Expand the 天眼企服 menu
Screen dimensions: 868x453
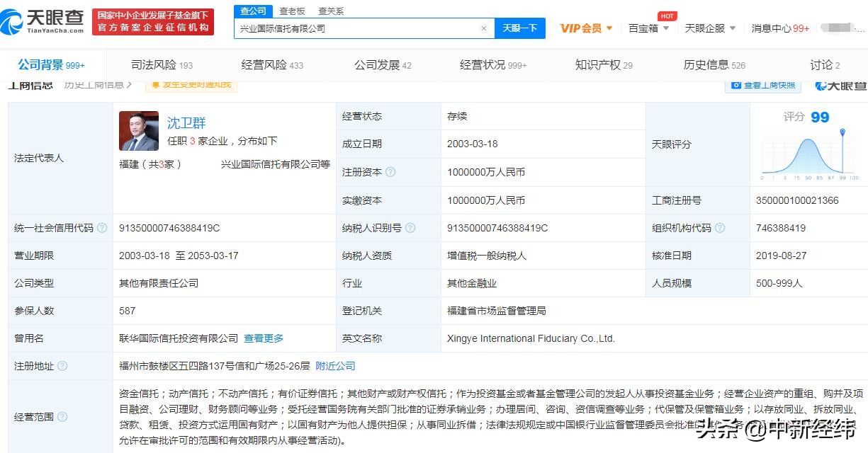click(710, 28)
